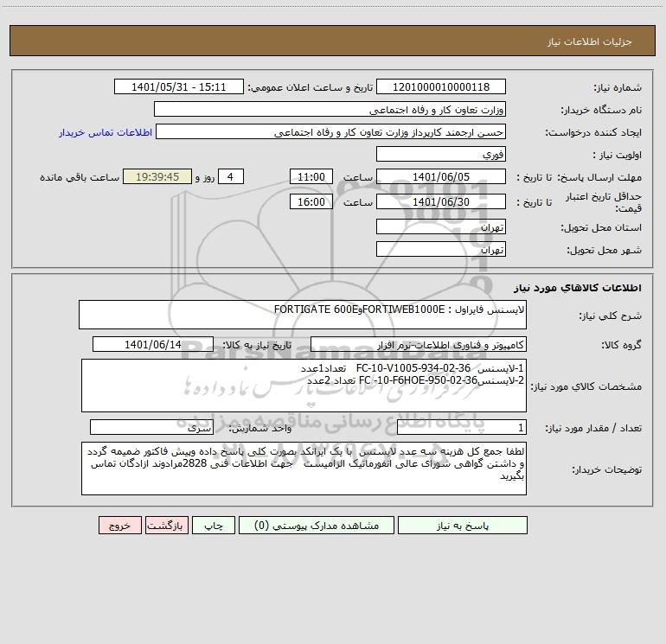666x644 pixels.
Task: Click the 'جزئیات اطلاعات نیاز' header title
Action: (589, 41)
